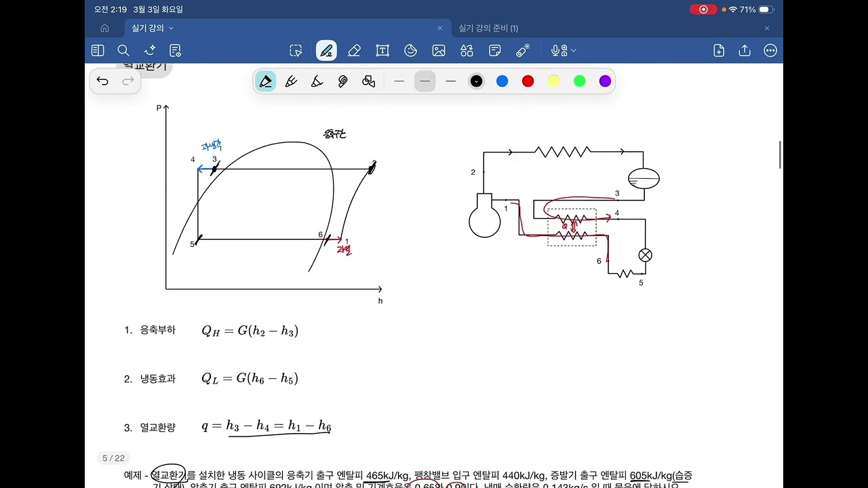Expand the 실기 강의 tab dropdown chevron
The width and height of the screenshot is (868, 488).
point(171,28)
